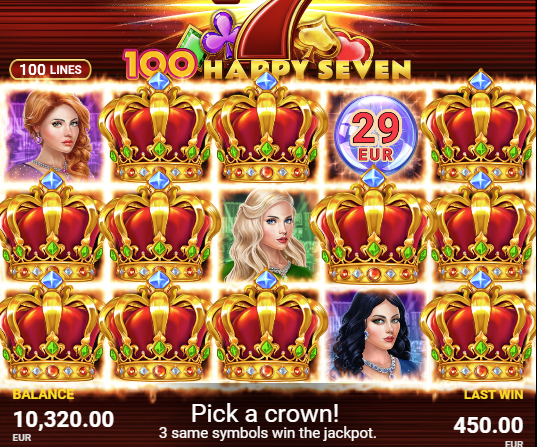Click the 100 LINES badge
The height and width of the screenshot is (447, 537).
tap(50, 70)
